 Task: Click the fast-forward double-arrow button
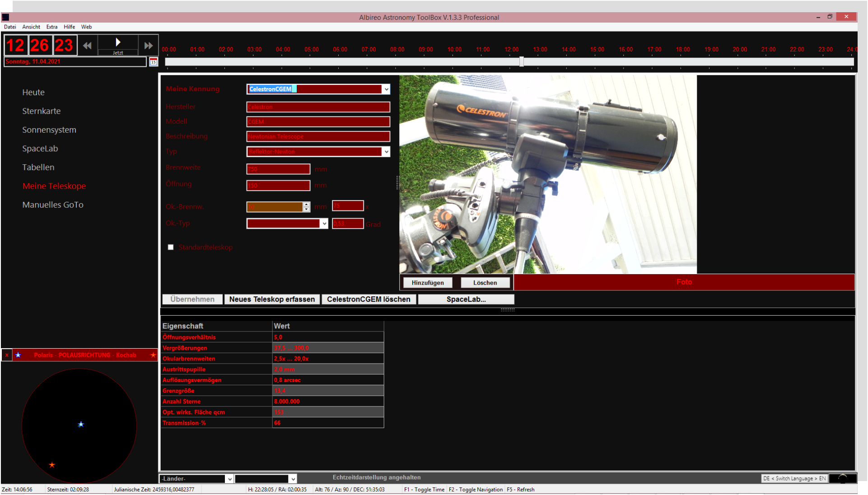click(148, 46)
